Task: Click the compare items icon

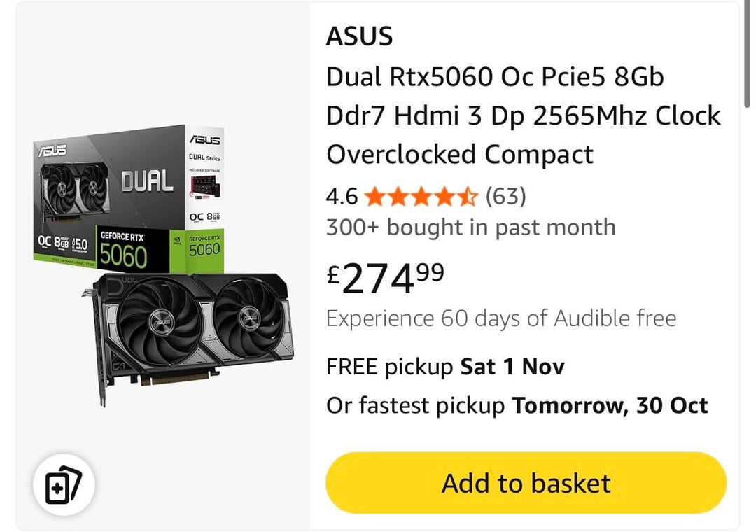Action: click(x=64, y=485)
